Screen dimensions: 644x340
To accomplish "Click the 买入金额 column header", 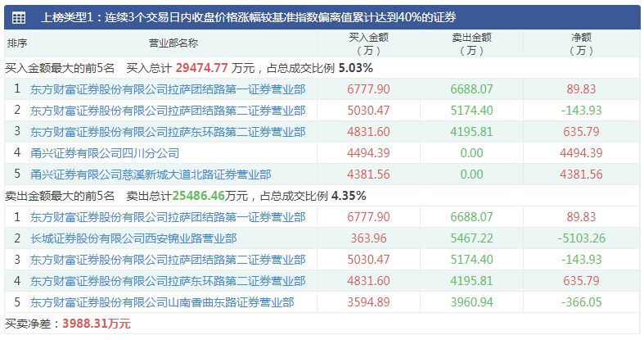I will coord(369,43).
